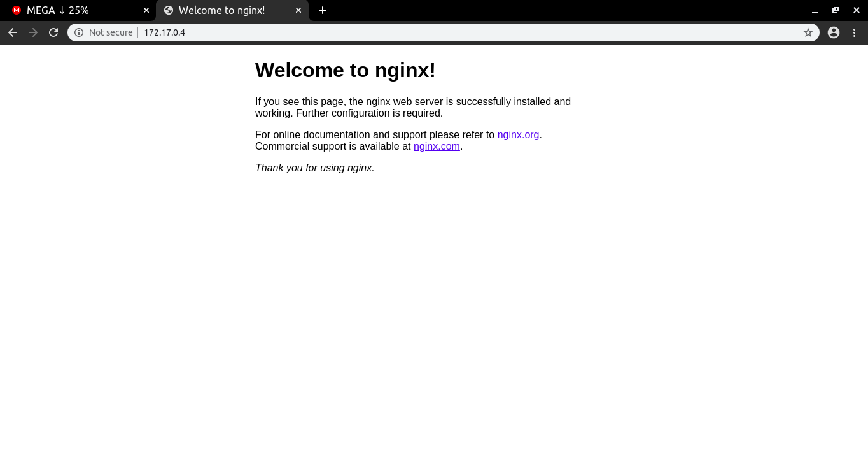Click the globe favicon on nginx tab
The image size is (868, 472).
[169, 10]
